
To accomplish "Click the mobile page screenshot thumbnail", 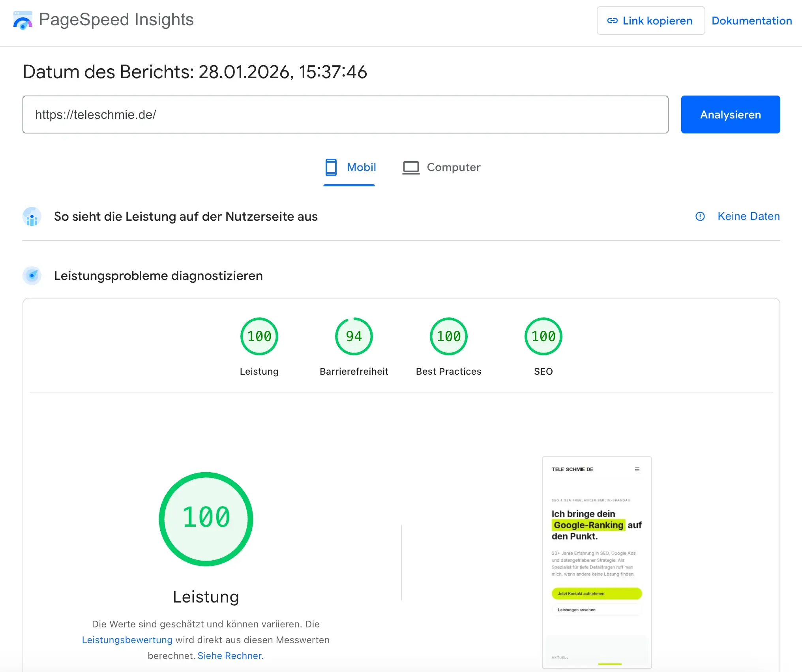I will [597, 562].
